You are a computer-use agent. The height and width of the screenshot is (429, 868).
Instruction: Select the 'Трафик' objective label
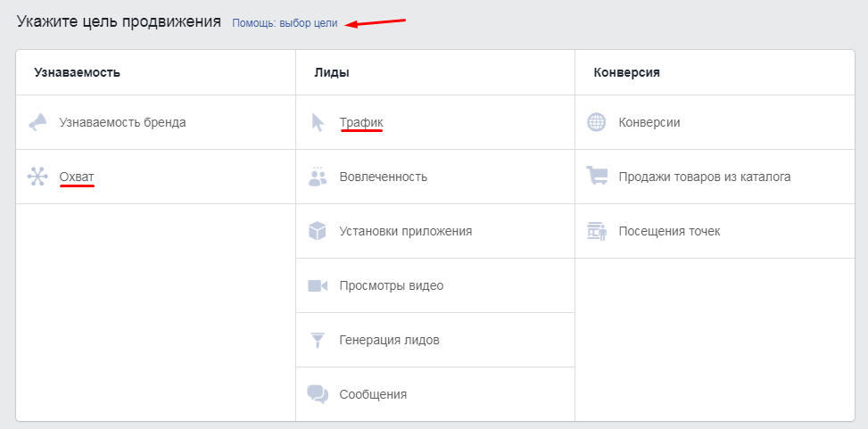click(x=361, y=122)
